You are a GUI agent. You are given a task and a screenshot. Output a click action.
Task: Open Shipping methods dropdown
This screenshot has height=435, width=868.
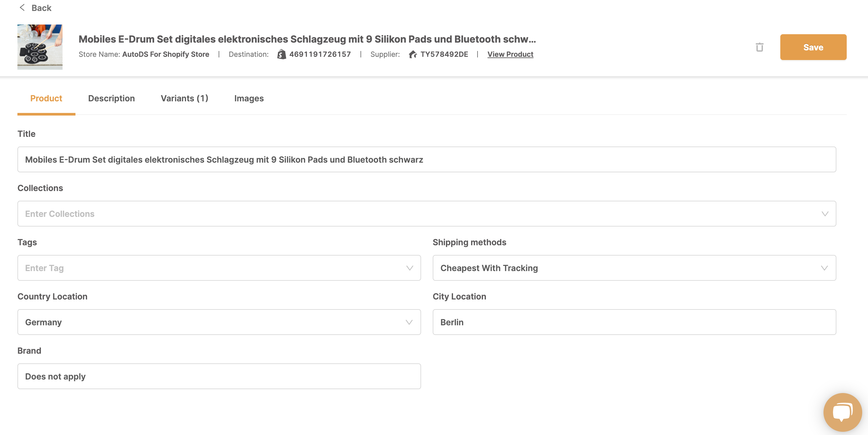634,268
